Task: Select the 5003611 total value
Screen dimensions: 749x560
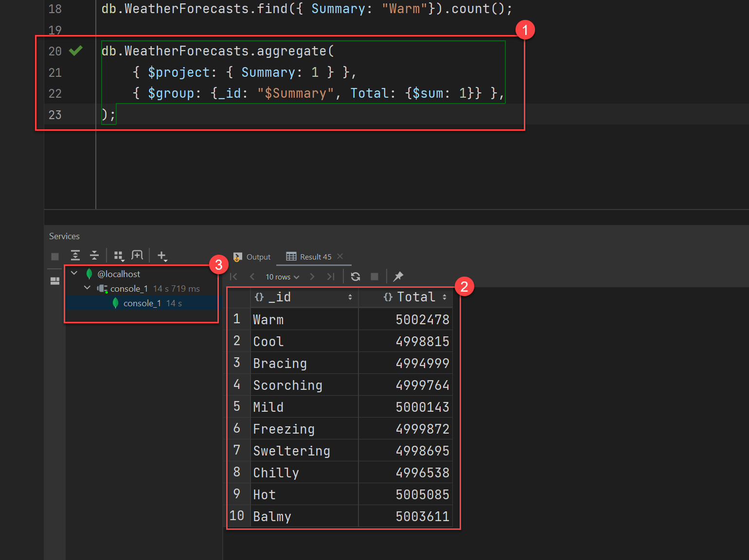Action: tap(406, 516)
